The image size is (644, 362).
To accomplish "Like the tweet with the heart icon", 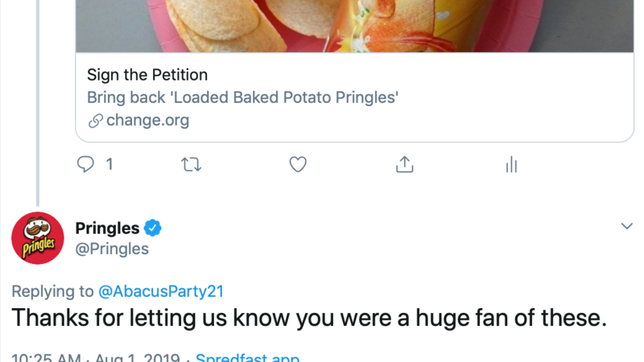I will pos(298,165).
